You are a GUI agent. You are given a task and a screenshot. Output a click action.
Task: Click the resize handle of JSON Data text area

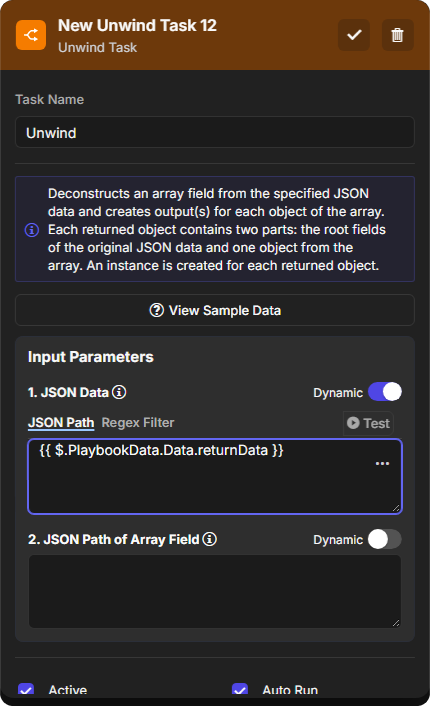click(x=396, y=508)
